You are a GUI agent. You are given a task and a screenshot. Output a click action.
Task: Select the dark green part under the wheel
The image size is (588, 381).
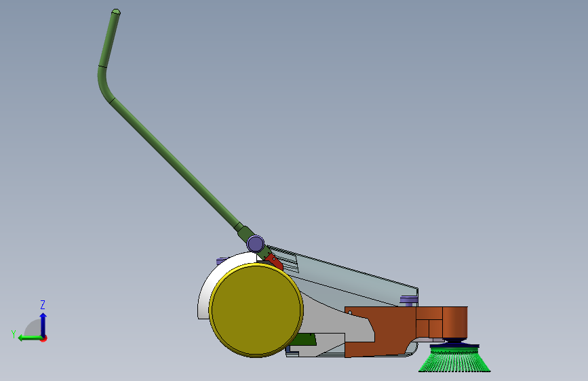click(x=306, y=340)
